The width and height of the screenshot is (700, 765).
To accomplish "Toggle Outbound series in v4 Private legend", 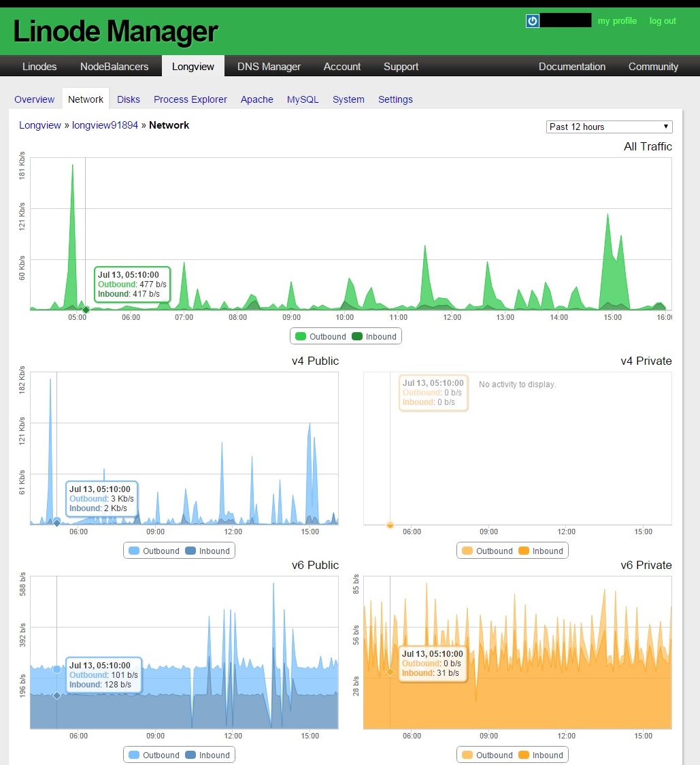I will pos(487,551).
